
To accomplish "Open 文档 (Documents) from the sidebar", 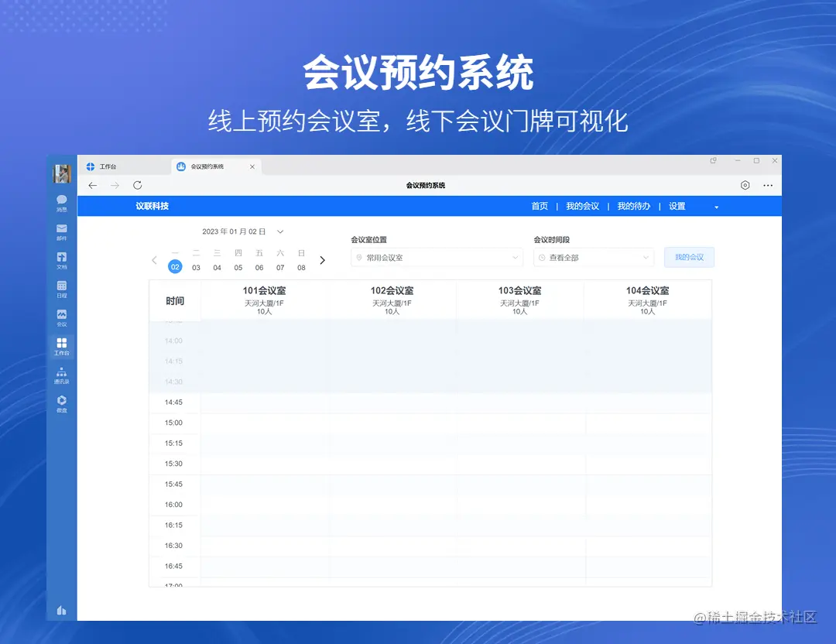I will pos(62,261).
